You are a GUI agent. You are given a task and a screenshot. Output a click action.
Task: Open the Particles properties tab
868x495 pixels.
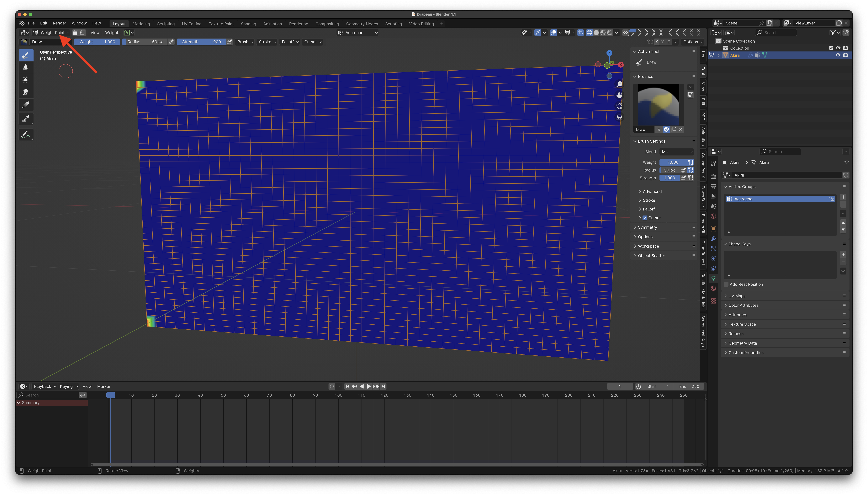713,249
